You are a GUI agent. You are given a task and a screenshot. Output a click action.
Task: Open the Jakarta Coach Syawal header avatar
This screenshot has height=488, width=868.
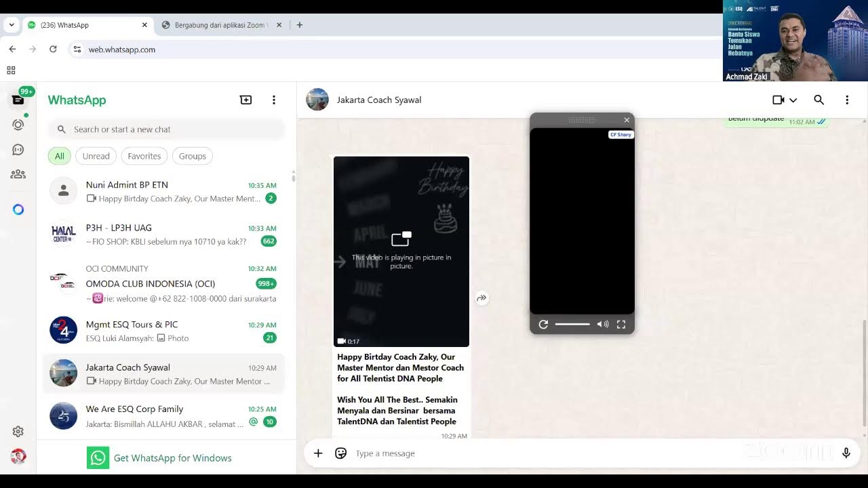pyautogui.click(x=317, y=100)
